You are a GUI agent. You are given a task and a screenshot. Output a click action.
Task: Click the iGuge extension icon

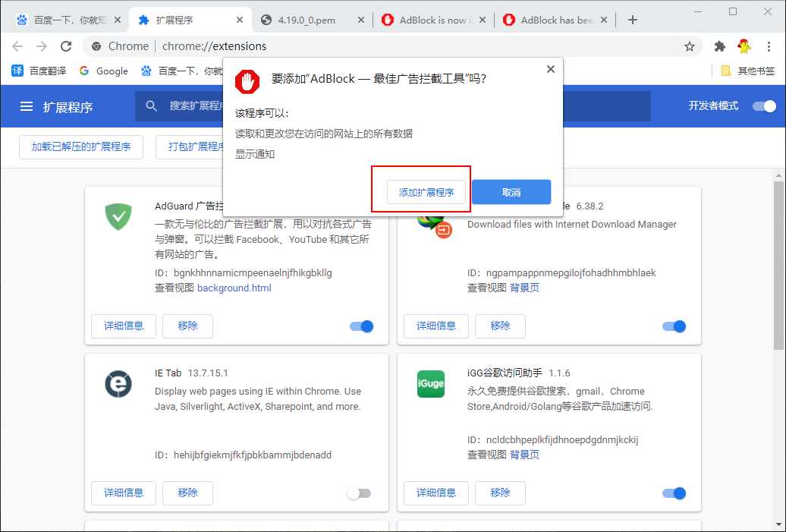coord(431,383)
